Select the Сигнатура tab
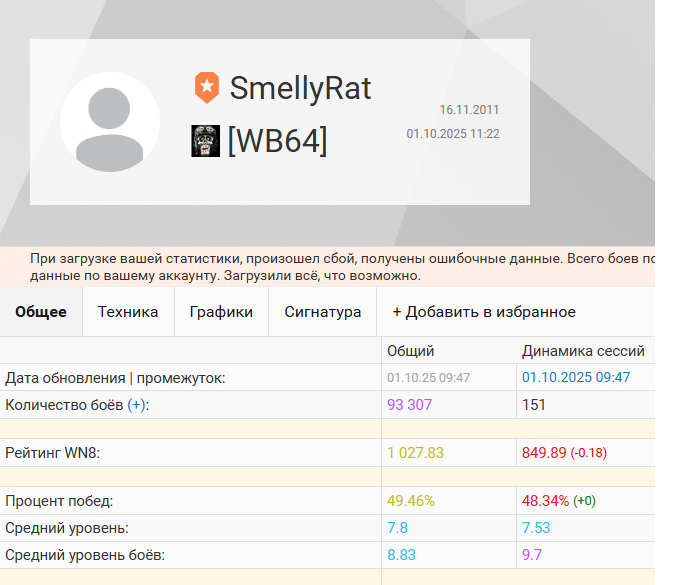683x585 pixels. click(323, 312)
